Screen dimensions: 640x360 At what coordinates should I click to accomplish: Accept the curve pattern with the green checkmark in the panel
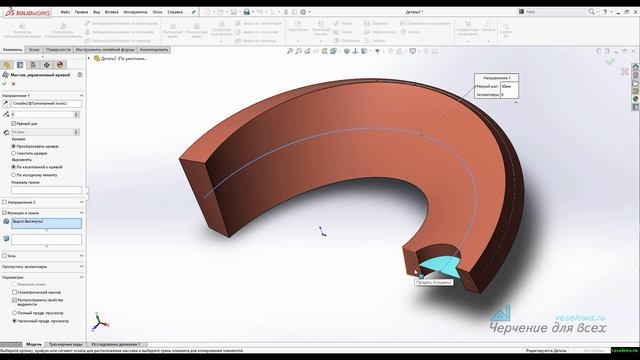[5, 84]
